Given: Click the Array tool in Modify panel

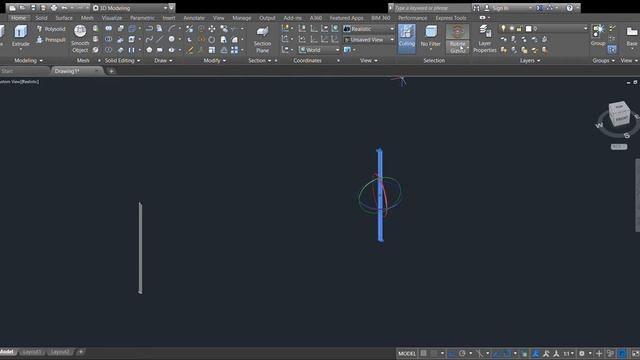Looking at the screenshot, I should pos(234,50).
